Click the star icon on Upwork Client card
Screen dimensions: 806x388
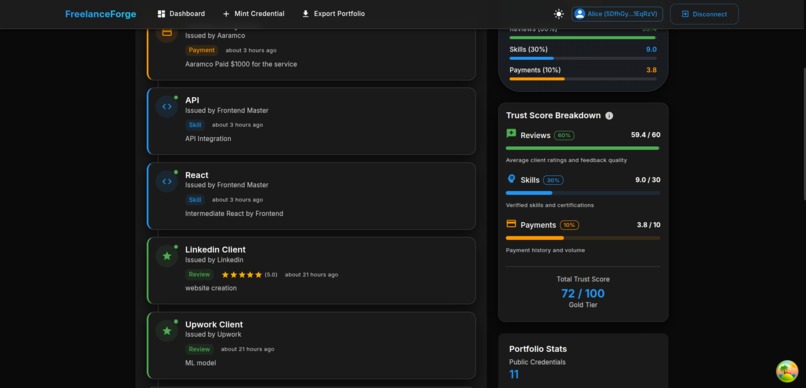[167, 331]
